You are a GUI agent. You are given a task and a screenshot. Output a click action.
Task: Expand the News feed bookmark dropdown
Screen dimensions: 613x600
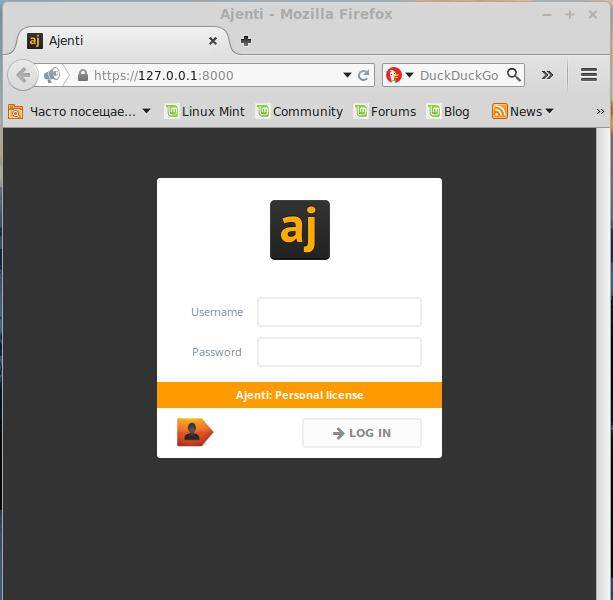pos(549,111)
